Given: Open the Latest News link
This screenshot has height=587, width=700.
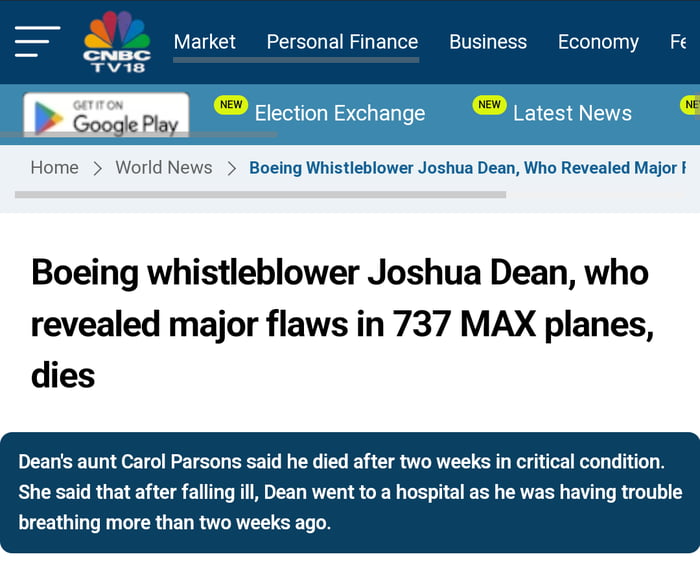Looking at the screenshot, I should click(x=572, y=114).
